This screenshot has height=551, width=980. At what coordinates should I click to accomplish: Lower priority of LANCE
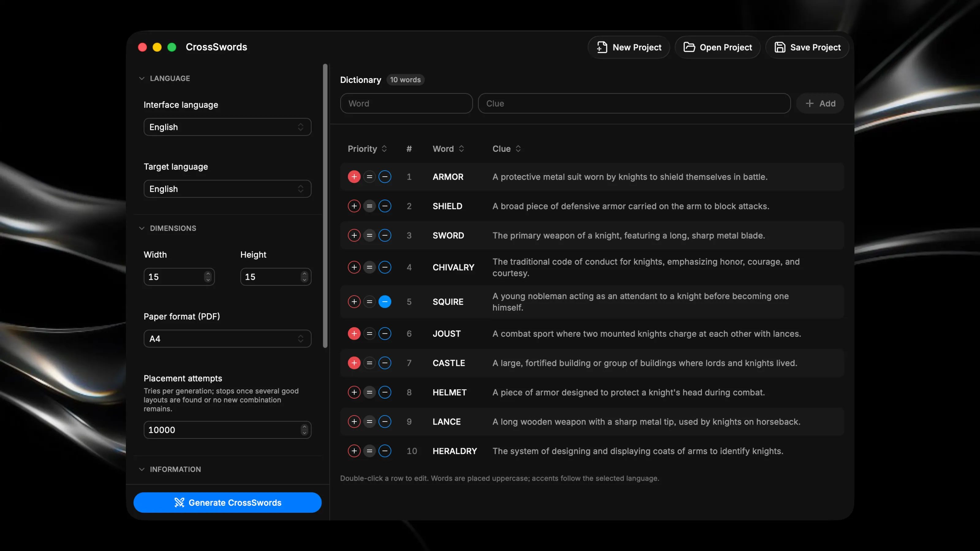pos(385,421)
